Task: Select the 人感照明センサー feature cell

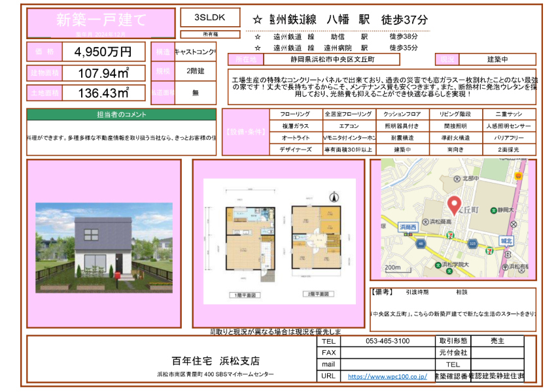Action: [509, 125]
